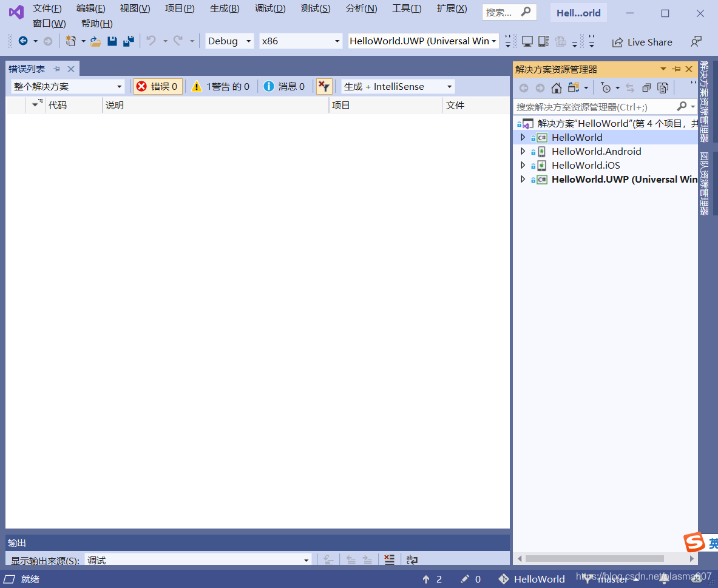The width and height of the screenshot is (718, 588).
Task: Close the error list tab
Action: click(x=71, y=69)
